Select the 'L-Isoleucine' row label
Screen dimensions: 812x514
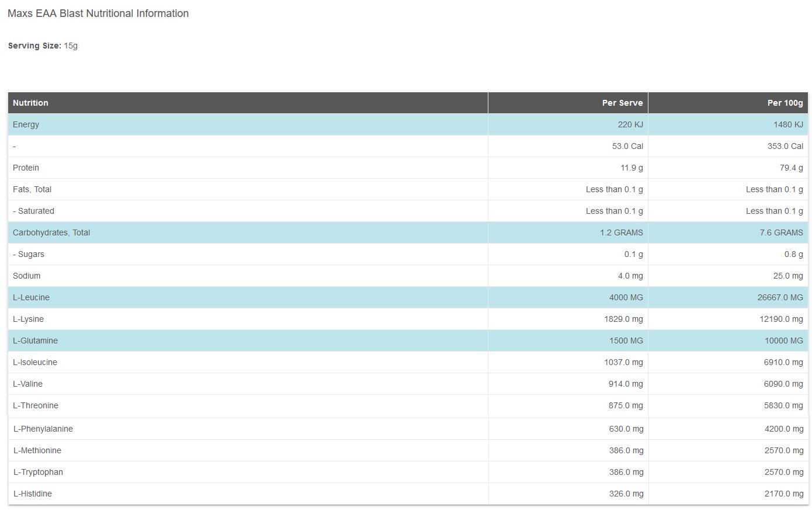pyautogui.click(x=35, y=362)
